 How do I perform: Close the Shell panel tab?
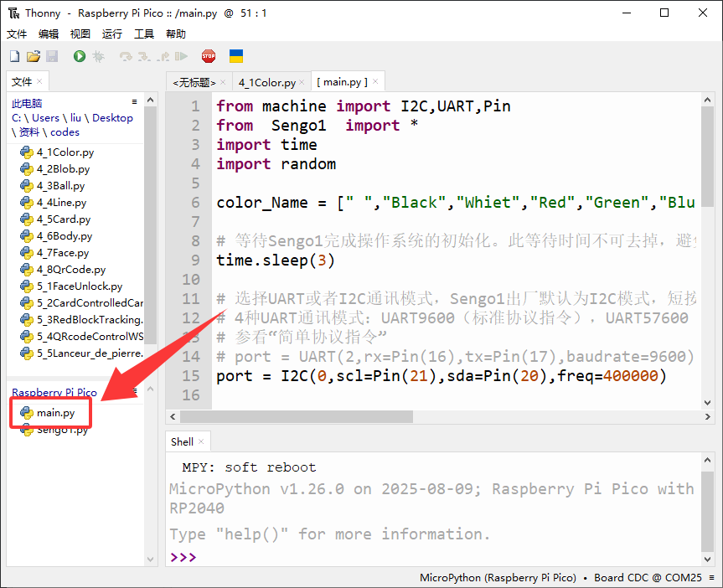point(201,441)
